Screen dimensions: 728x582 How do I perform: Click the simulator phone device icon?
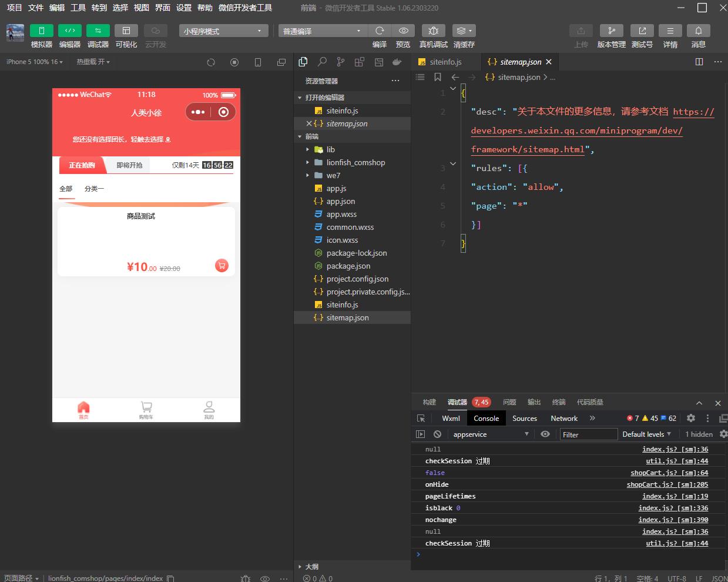click(x=258, y=62)
